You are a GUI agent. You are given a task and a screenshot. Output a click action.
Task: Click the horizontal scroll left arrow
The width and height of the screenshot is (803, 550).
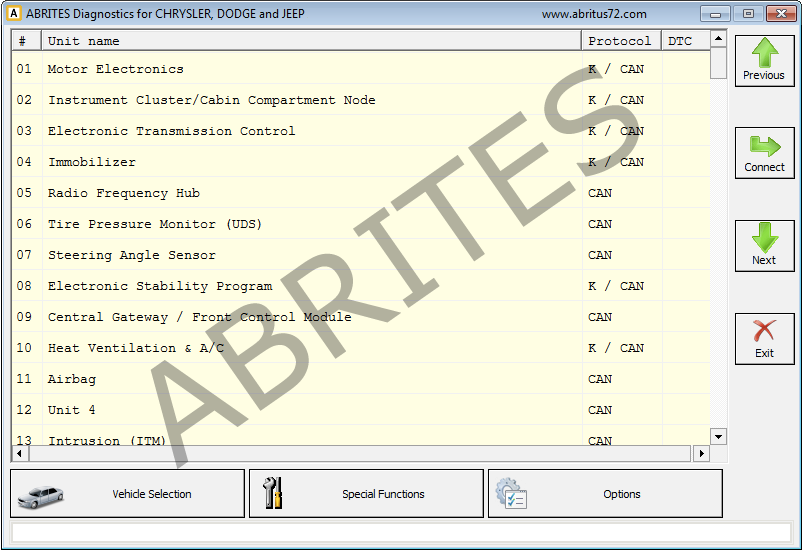point(19,453)
